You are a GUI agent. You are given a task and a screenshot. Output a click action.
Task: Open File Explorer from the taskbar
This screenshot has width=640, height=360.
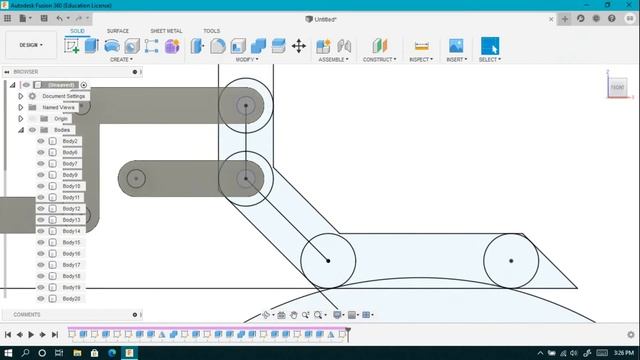point(77,353)
